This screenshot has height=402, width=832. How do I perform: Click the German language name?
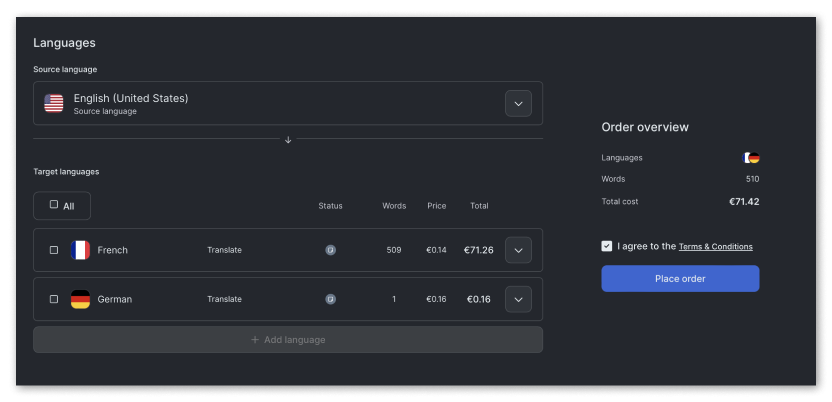click(115, 299)
